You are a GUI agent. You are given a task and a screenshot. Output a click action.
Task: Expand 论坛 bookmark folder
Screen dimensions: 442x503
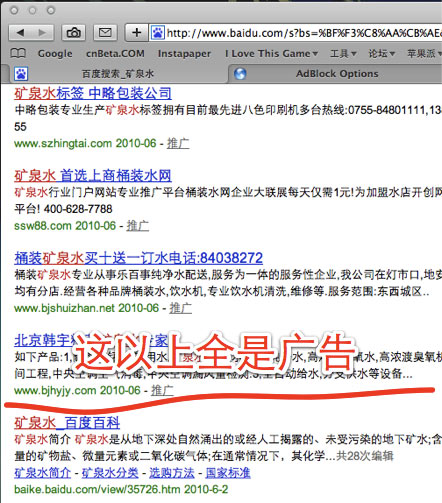(x=381, y=53)
